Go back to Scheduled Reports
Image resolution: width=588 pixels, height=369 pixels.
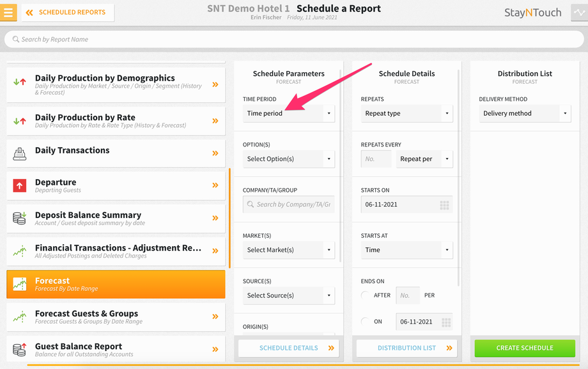68,12
